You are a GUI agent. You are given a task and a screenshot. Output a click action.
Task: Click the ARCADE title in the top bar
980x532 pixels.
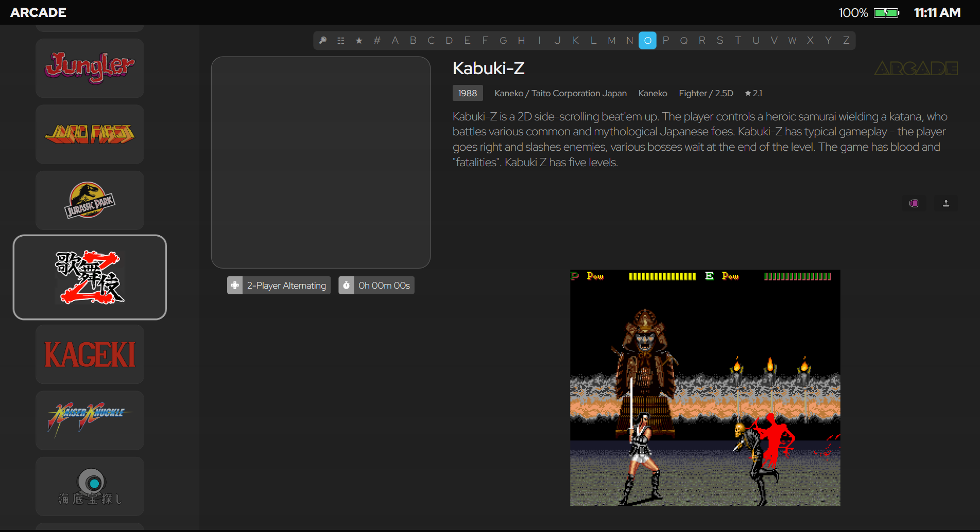(39, 12)
